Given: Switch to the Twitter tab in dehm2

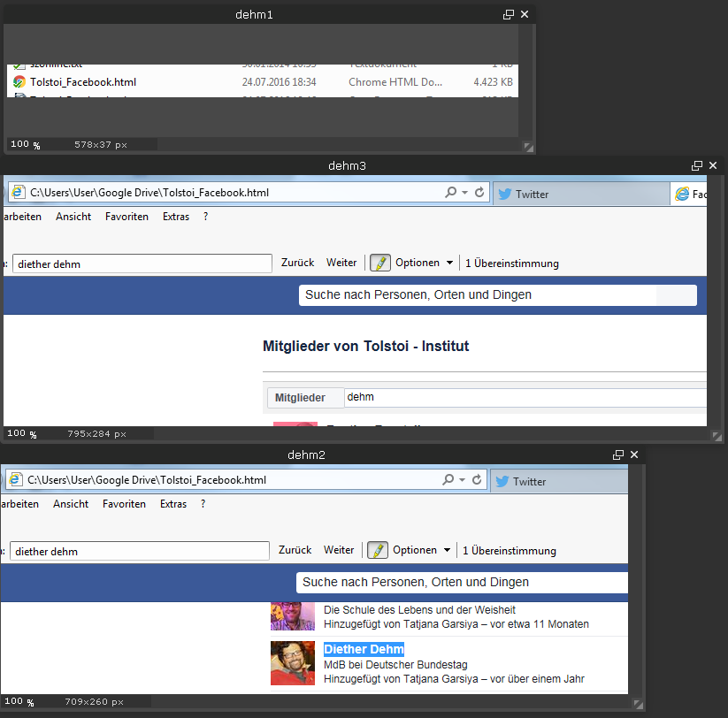Looking at the screenshot, I should click(559, 481).
